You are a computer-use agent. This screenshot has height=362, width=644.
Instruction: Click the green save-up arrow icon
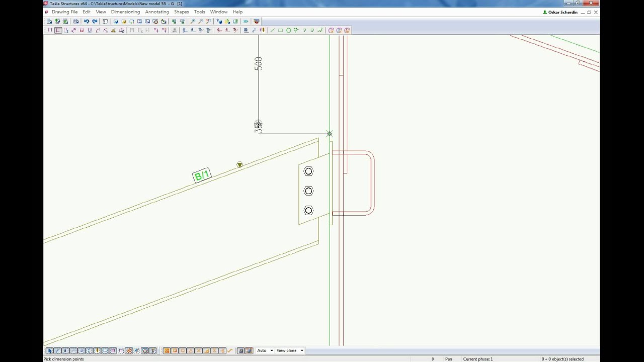(57, 21)
